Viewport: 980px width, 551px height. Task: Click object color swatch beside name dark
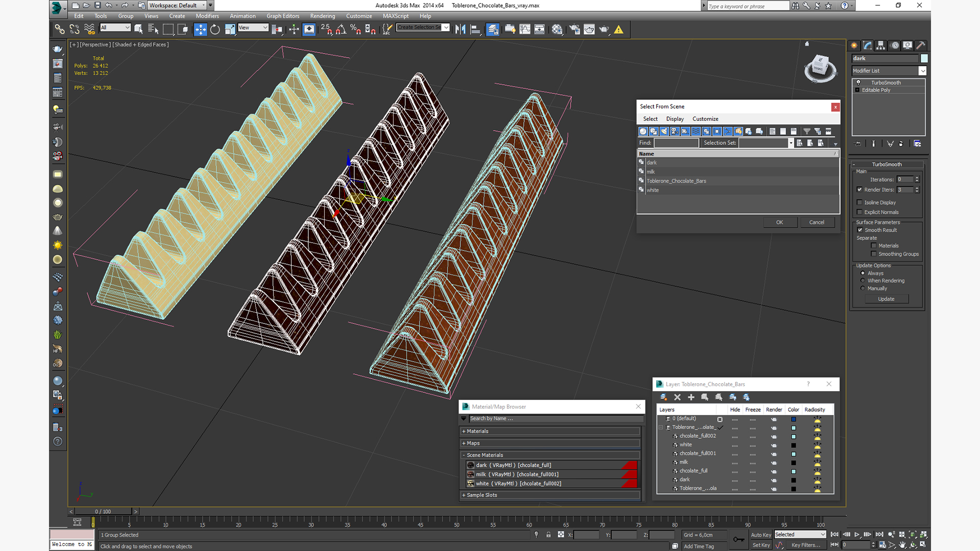[x=924, y=58]
